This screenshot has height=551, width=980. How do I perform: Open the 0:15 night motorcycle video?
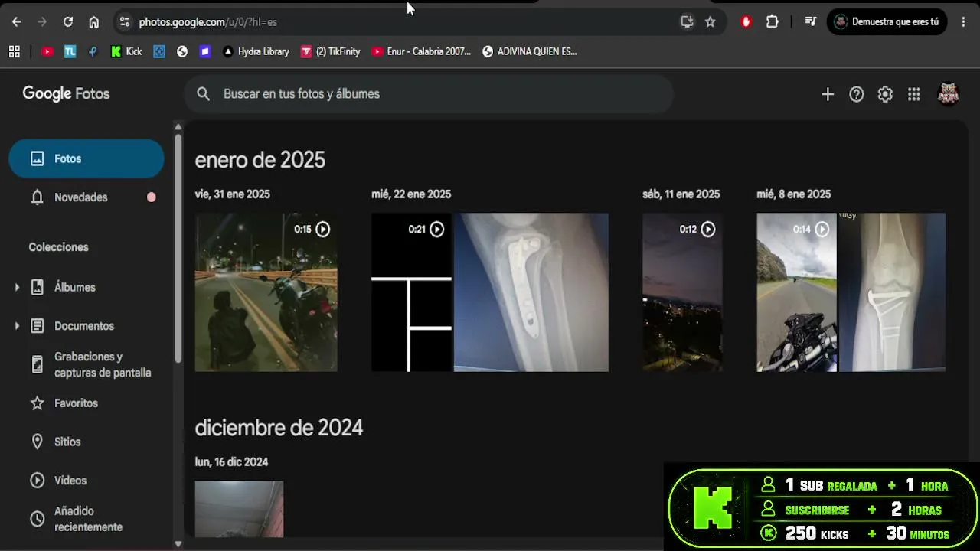click(266, 292)
